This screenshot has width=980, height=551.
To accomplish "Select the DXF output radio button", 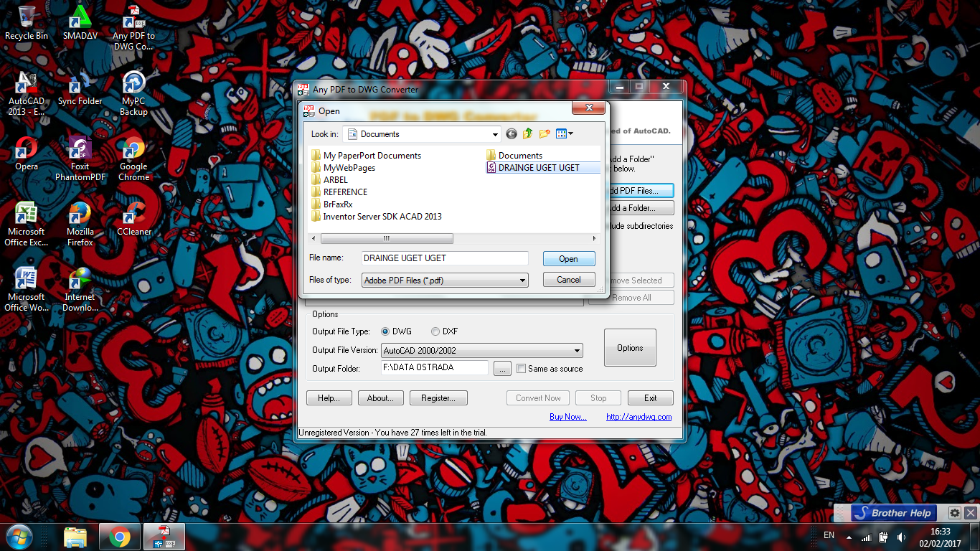I will pos(435,331).
